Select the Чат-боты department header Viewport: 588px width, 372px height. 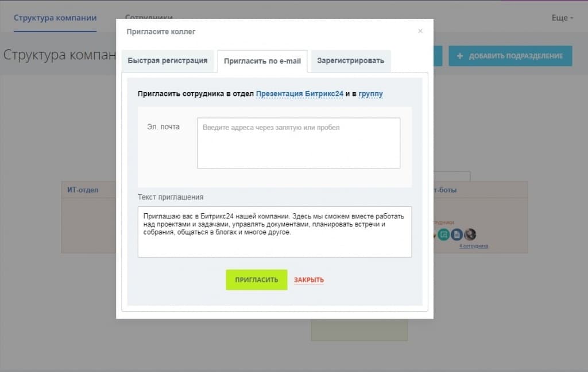[481, 190]
